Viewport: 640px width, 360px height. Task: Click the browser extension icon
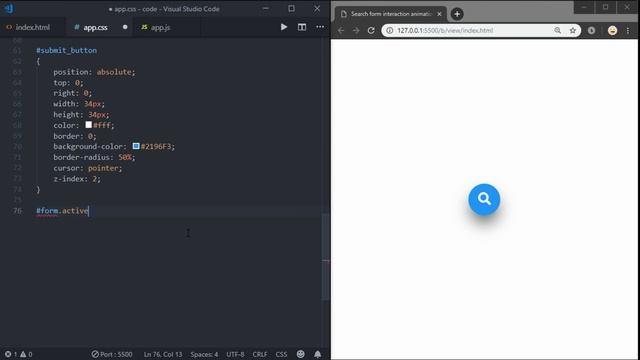(x=591, y=30)
